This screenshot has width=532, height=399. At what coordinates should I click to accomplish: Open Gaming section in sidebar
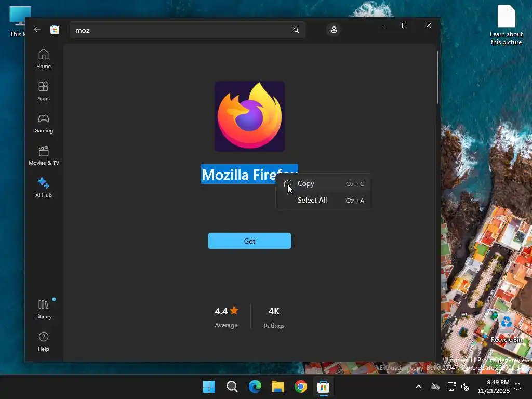pyautogui.click(x=44, y=124)
